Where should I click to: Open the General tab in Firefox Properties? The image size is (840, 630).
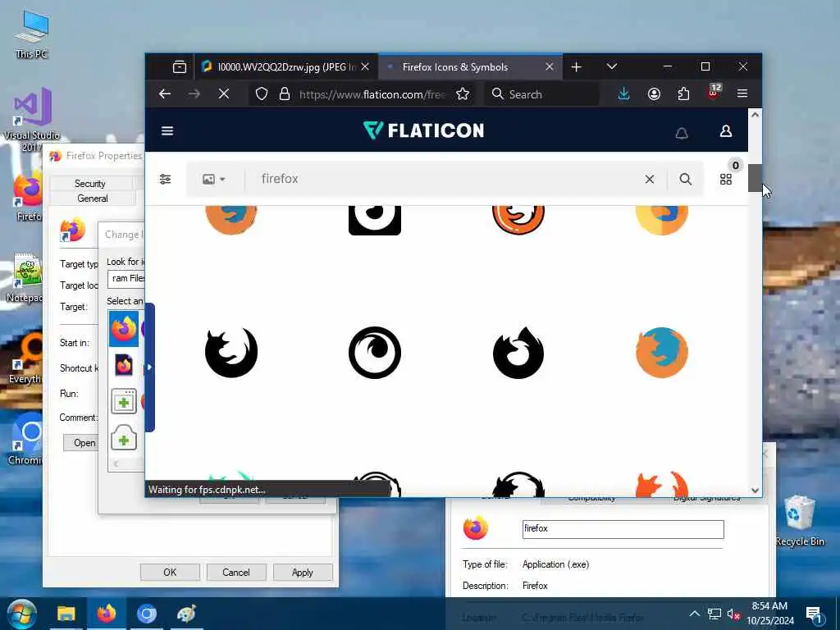coord(92,199)
